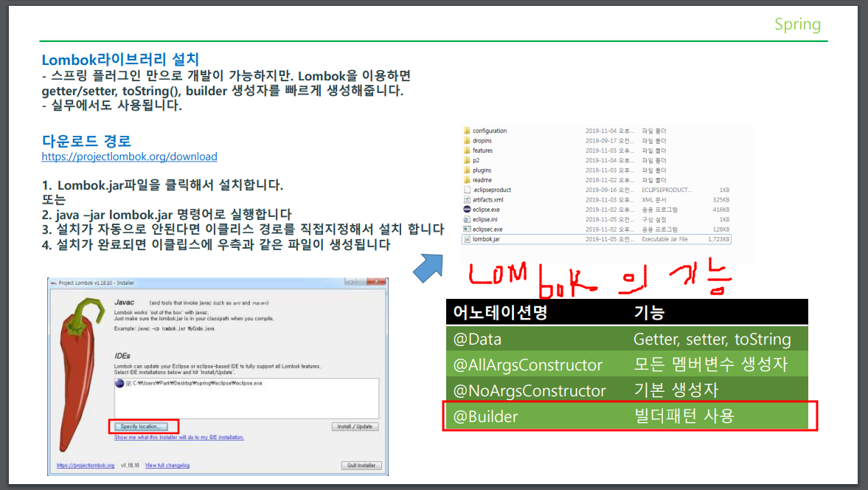Click the 2019-09-17 date of dropins
868x490 pixels.
(x=609, y=141)
